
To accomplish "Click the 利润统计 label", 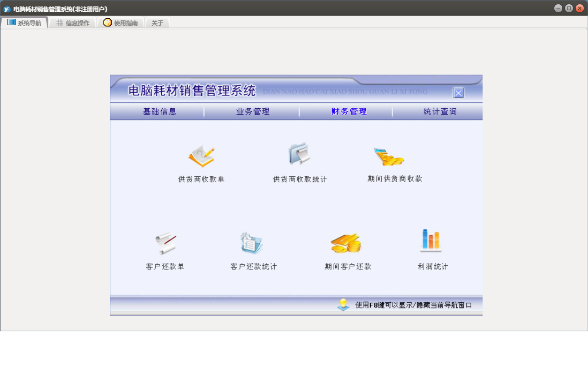I will pyautogui.click(x=433, y=266).
